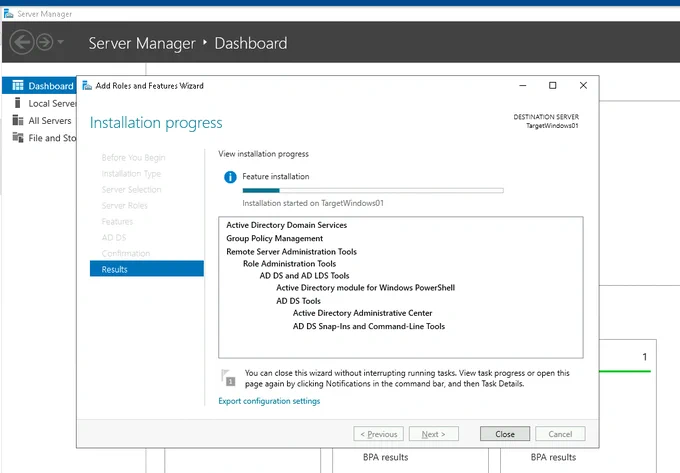This screenshot has height=473, width=680.
Task: Click the AD DS step in wizard
Action: coord(114,238)
